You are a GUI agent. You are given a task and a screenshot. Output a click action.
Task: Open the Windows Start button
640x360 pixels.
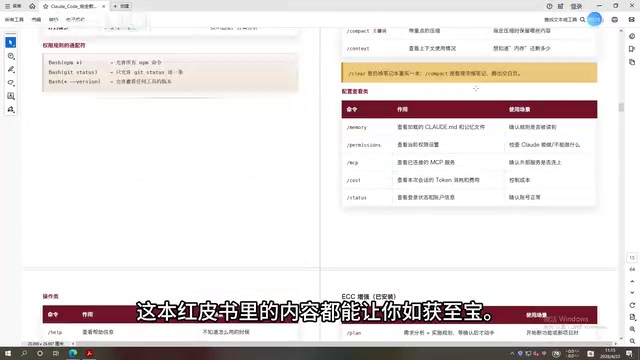click(8, 353)
